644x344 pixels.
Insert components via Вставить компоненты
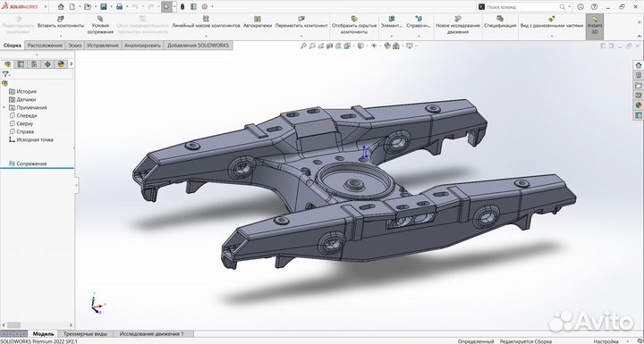pos(61,22)
